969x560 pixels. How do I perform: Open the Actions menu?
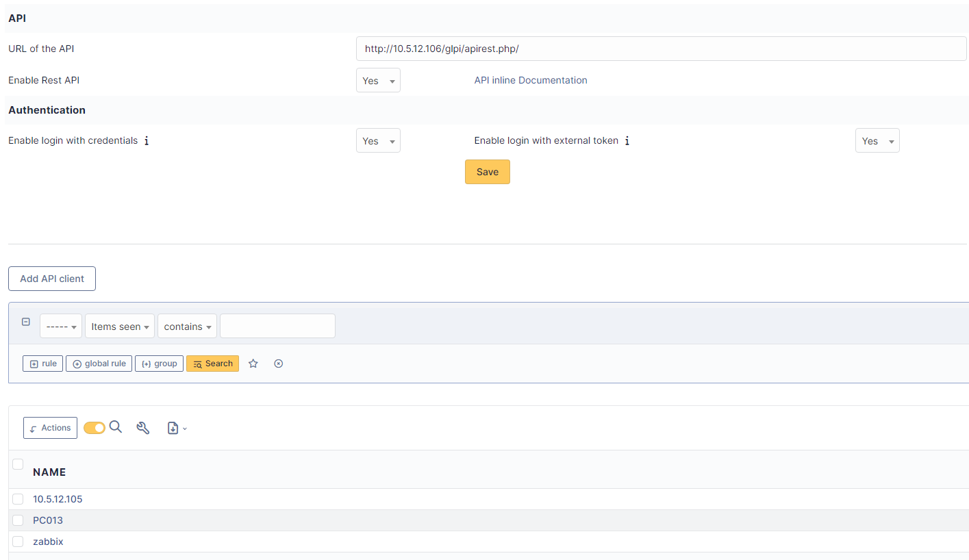coord(50,428)
